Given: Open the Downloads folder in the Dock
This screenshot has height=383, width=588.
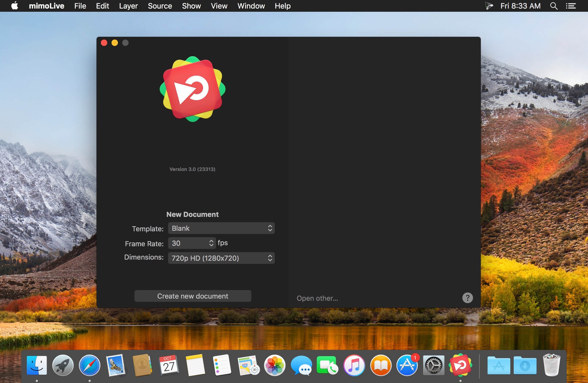Looking at the screenshot, I should pos(525,365).
